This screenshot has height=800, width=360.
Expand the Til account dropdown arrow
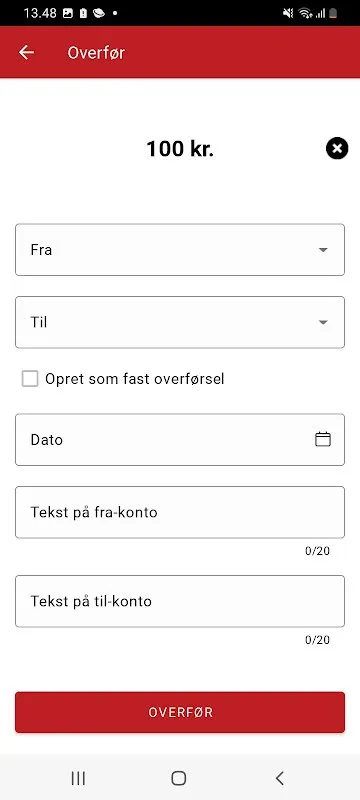coord(323,322)
